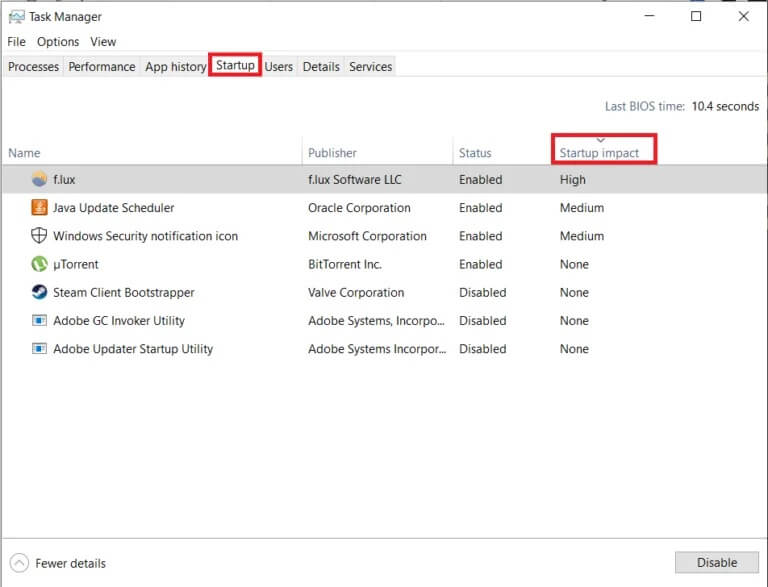
Task: Switch to the Services tab
Action: coord(370,67)
